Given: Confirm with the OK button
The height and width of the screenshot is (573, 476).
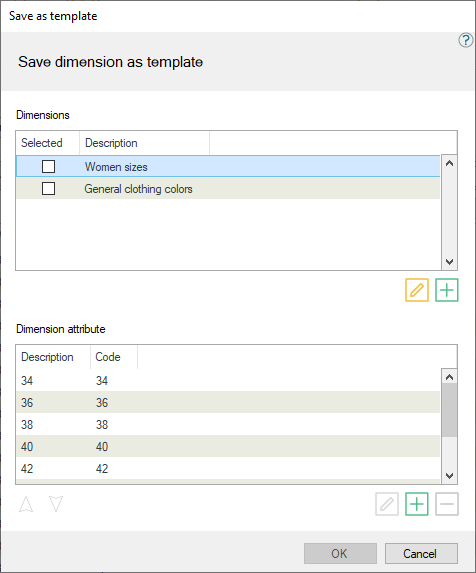Looking at the screenshot, I should (340, 553).
